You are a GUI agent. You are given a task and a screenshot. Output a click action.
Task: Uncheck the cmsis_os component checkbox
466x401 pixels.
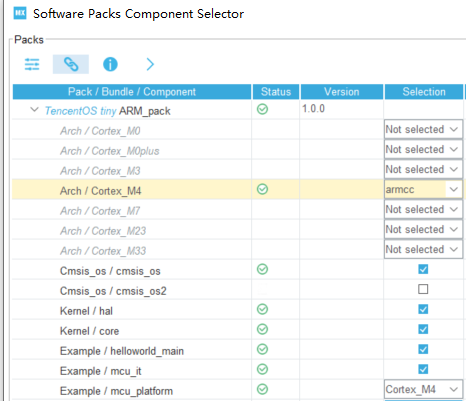click(x=423, y=269)
